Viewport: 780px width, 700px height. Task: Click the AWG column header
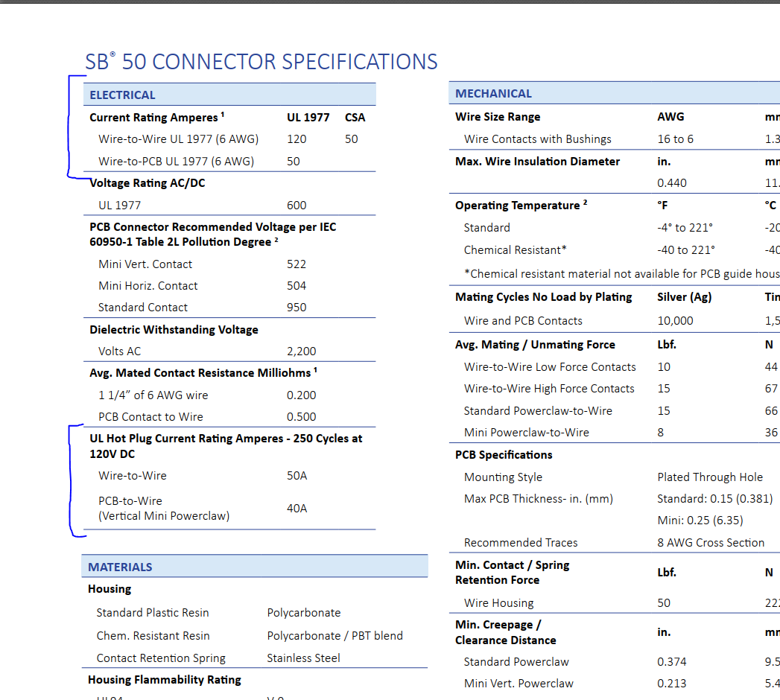(670, 117)
